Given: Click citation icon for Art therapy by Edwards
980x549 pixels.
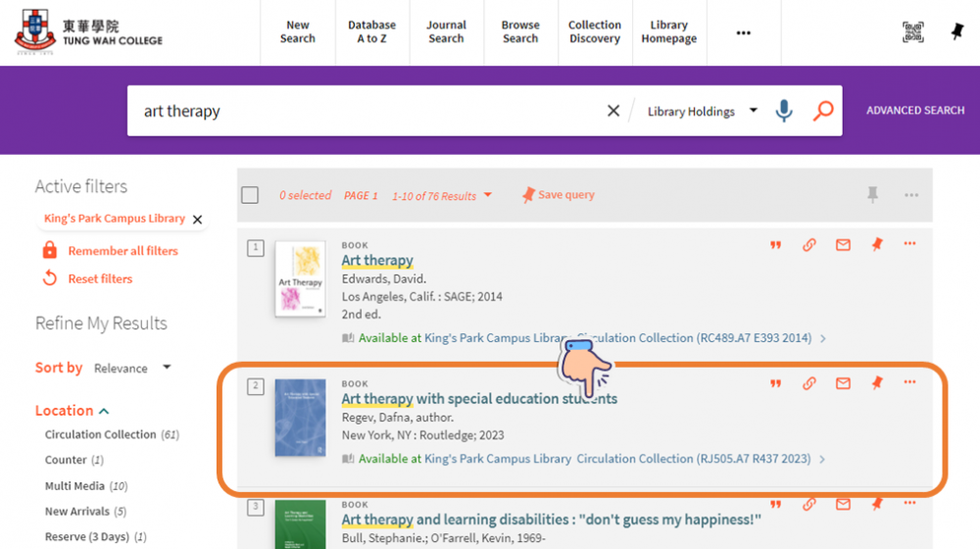Looking at the screenshot, I should pyautogui.click(x=775, y=245).
